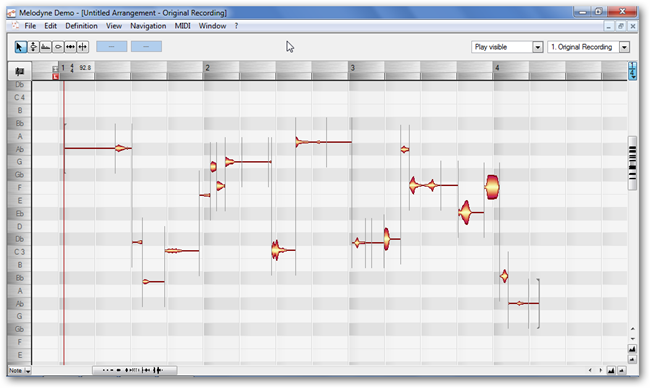Click the horizontal scroll right arrow
This screenshot has width=650, height=388.
[x=600, y=371]
